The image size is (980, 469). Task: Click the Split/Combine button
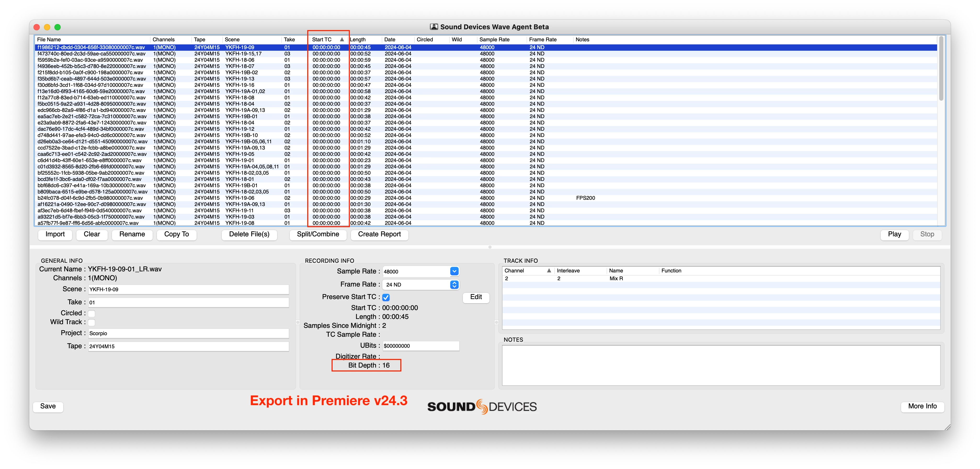pyautogui.click(x=318, y=234)
